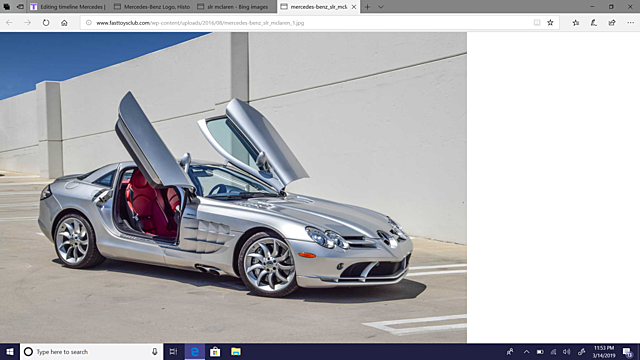Activate Cortana microphone
The image size is (640, 360).
(155, 351)
